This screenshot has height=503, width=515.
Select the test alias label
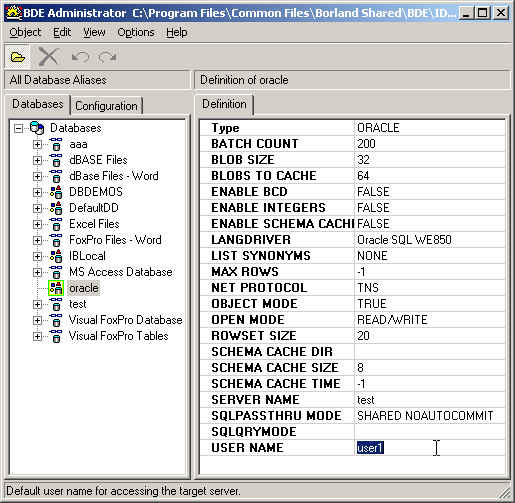click(78, 304)
